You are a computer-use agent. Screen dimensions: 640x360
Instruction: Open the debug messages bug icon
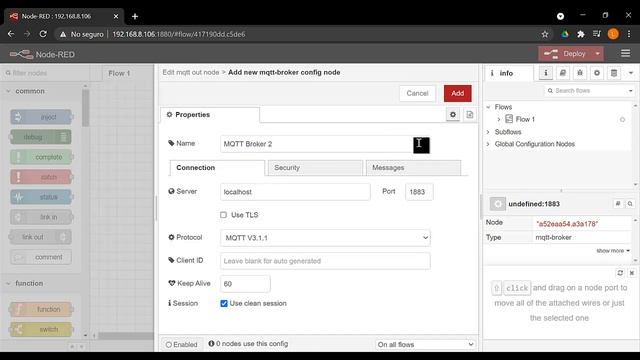[x=580, y=73]
